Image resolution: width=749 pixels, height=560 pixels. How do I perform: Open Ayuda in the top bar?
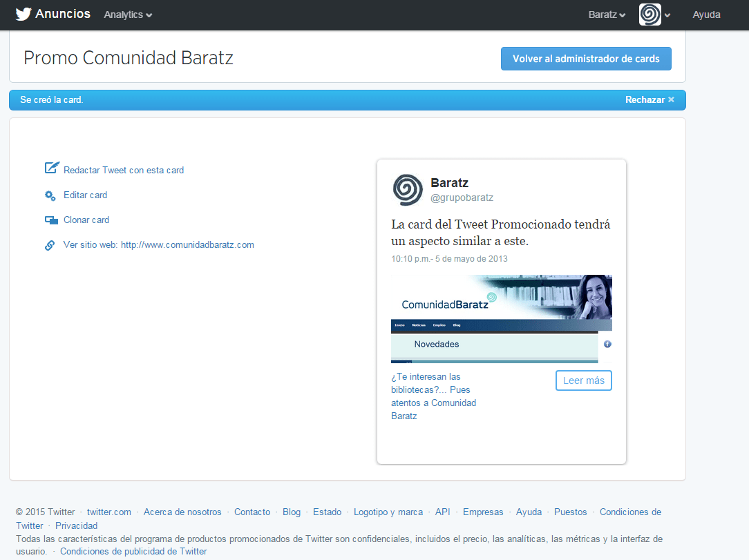pos(706,15)
